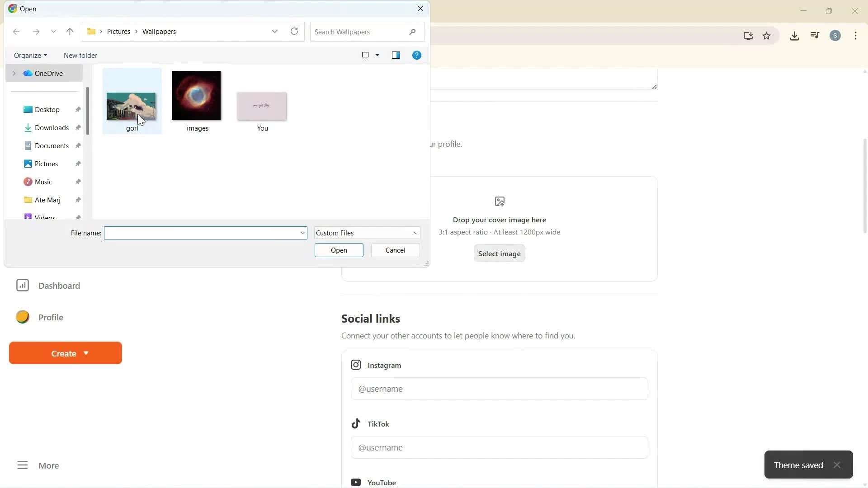Expand the Create button dropdown
868x488 pixels.
[86, 353]
